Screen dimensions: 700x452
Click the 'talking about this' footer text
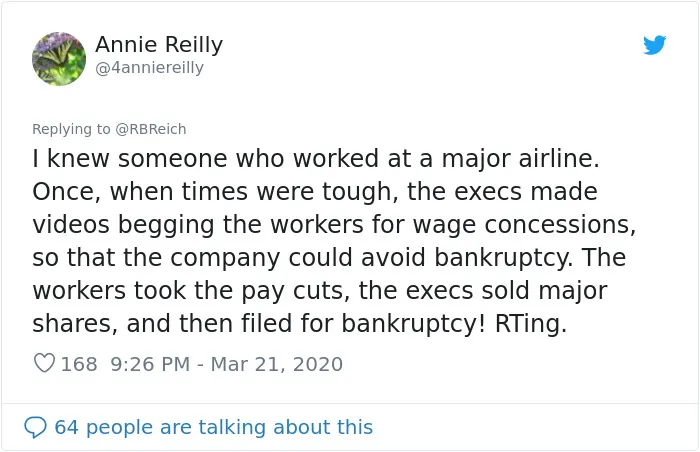click(285, 427)
